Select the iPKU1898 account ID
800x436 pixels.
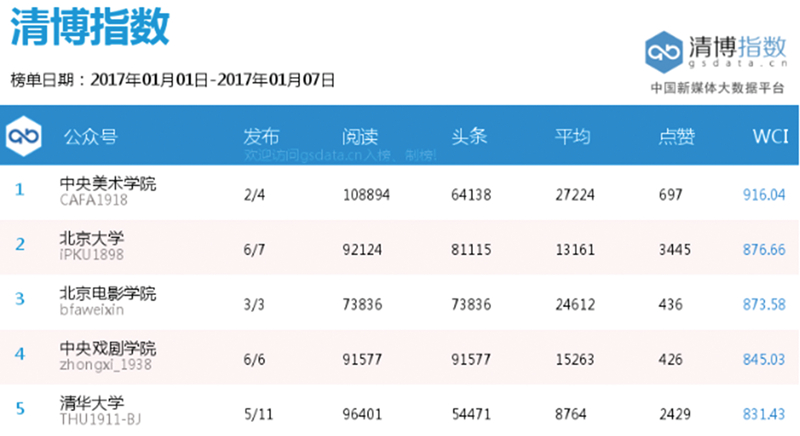[91, 254]
